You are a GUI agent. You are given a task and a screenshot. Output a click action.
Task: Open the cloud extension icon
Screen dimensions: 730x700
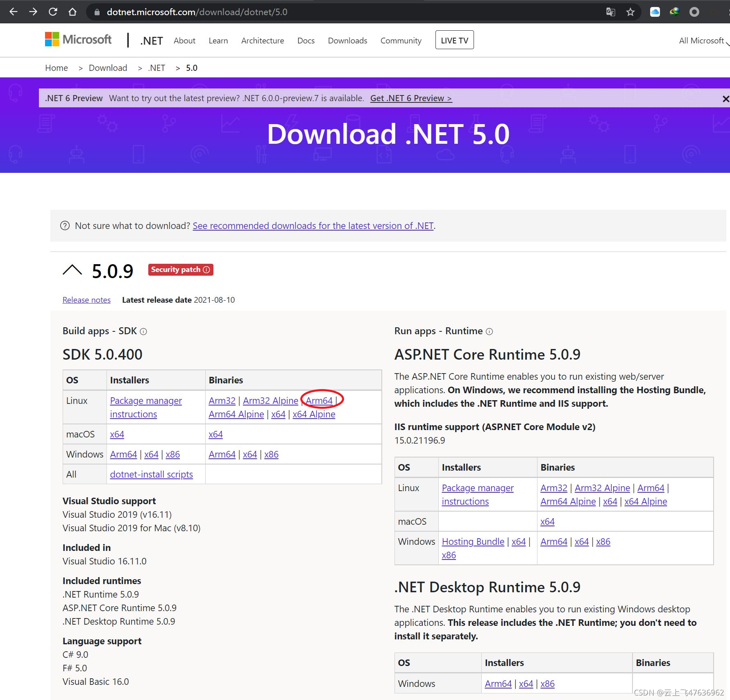pos(655,12)
